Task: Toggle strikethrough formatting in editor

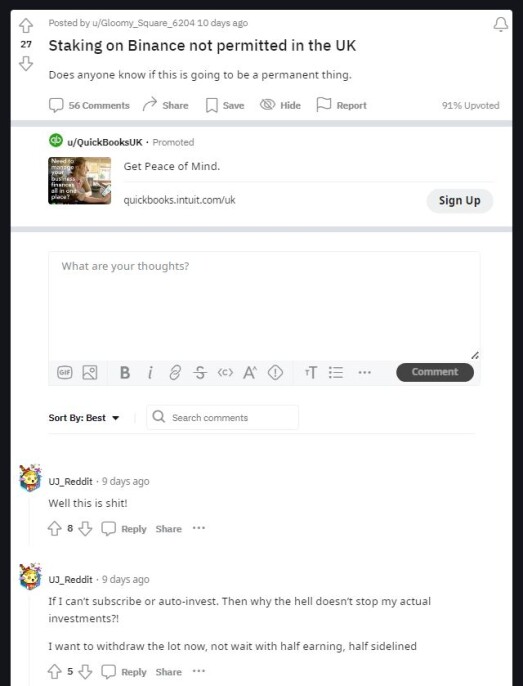Action: pyautogui.click(x=200, y=373)
